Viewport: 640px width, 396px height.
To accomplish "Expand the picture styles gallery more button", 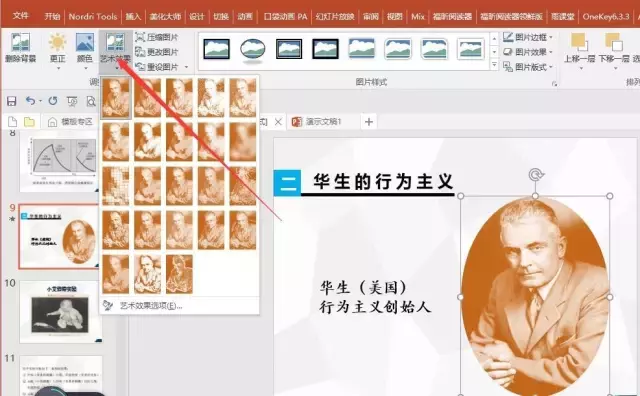I will (494, 65).
